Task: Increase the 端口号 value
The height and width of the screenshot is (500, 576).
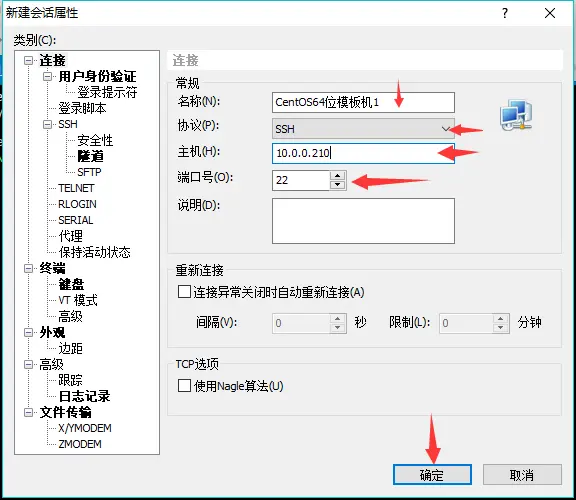Action: (x=338, y=176)
